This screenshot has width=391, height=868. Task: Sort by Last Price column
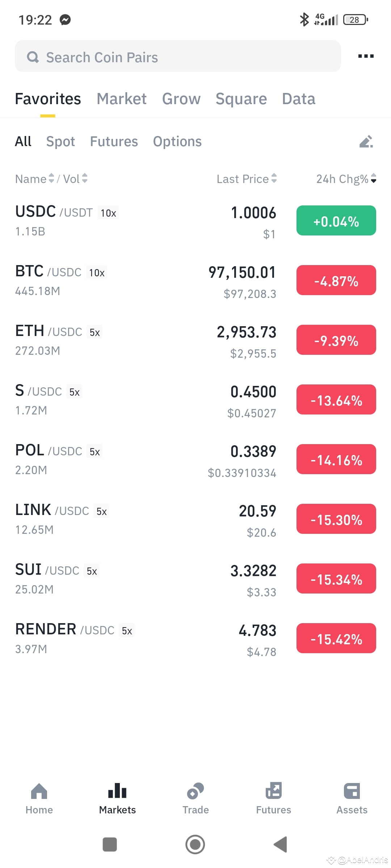pos(247,179)
